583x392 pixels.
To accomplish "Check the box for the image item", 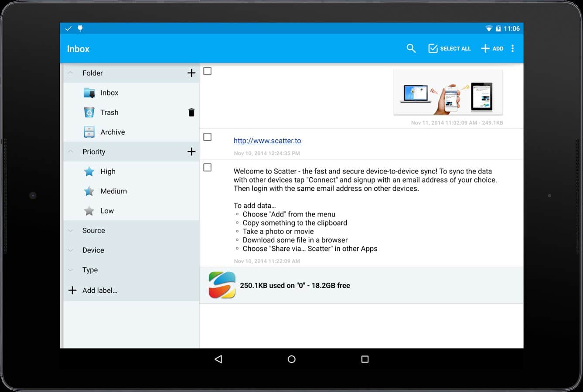I will (208, 71).
